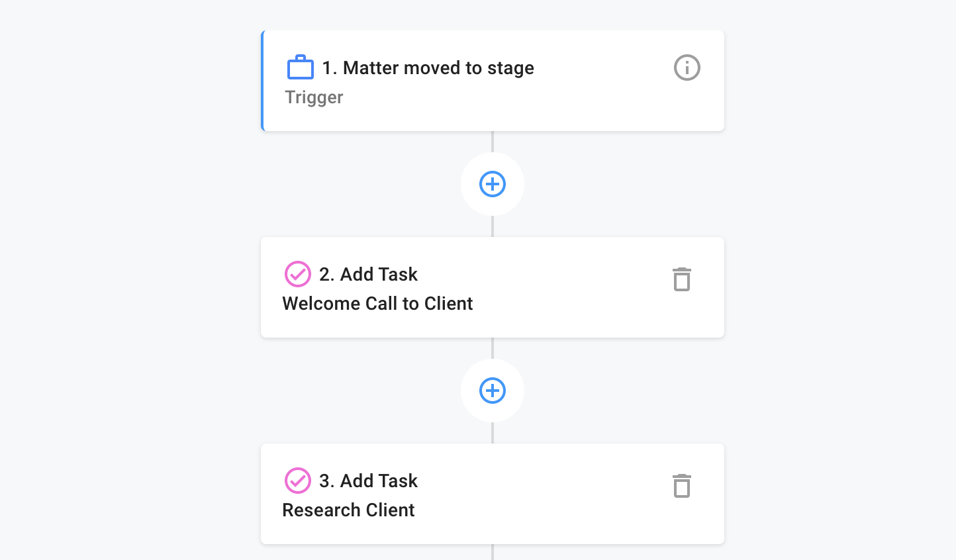Delete the Welcome Call to Client task
956x560 pixels.
pos(681,279)
